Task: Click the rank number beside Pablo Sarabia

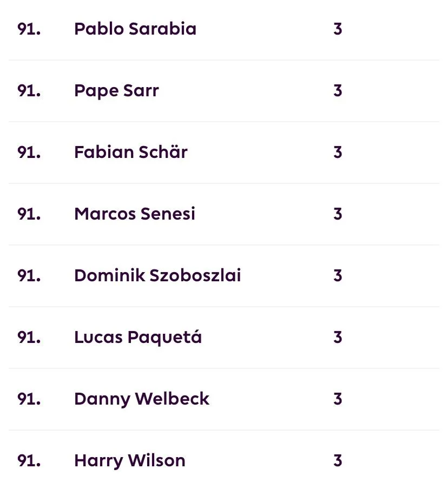Action: (x=29, y=29)
